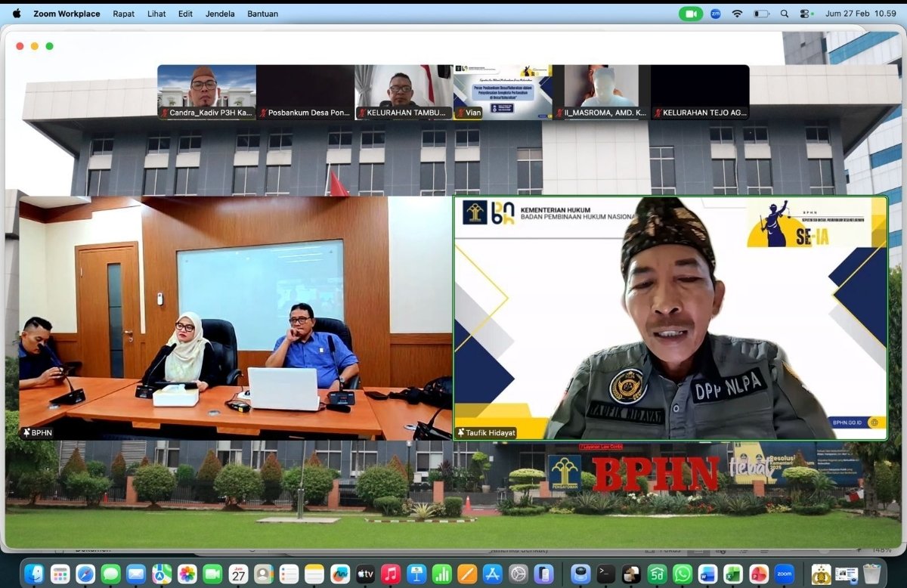Click the Zoom status icon in menu bar
This screenshot has height=588, width=907.
pos(715,14)
